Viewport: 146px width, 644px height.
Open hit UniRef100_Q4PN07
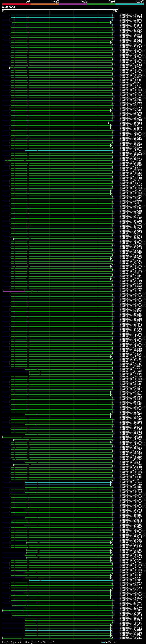131,27
